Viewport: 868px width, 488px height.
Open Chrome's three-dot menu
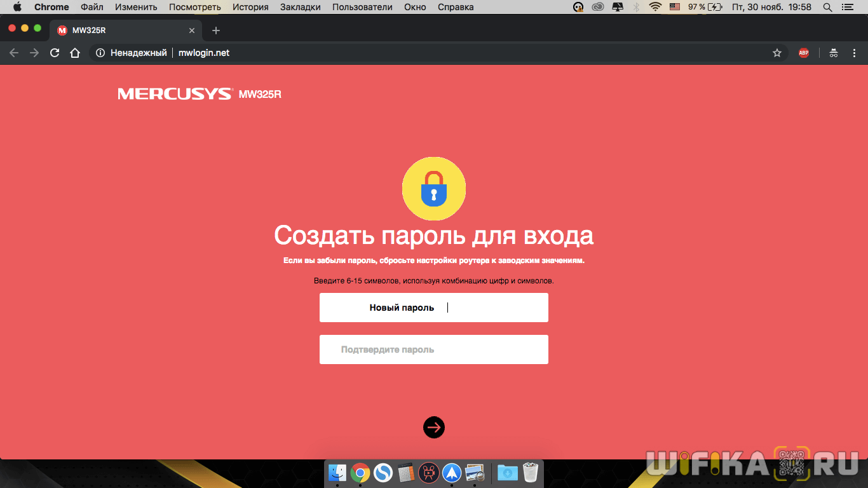(855, 53)
